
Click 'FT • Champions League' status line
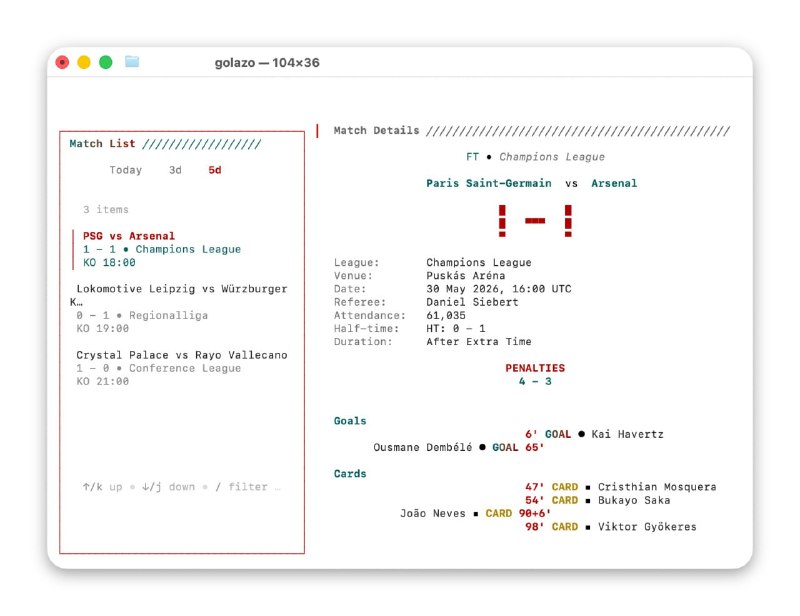click(535, 157)
